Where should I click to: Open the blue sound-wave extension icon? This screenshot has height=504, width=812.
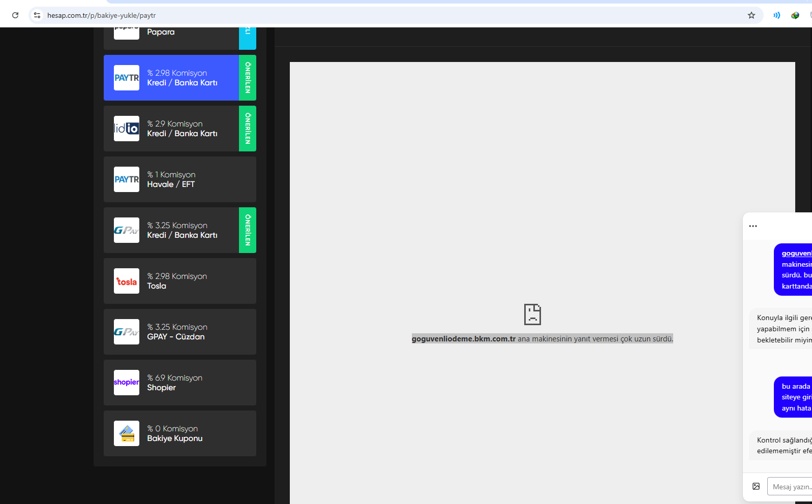coord(776,15)
